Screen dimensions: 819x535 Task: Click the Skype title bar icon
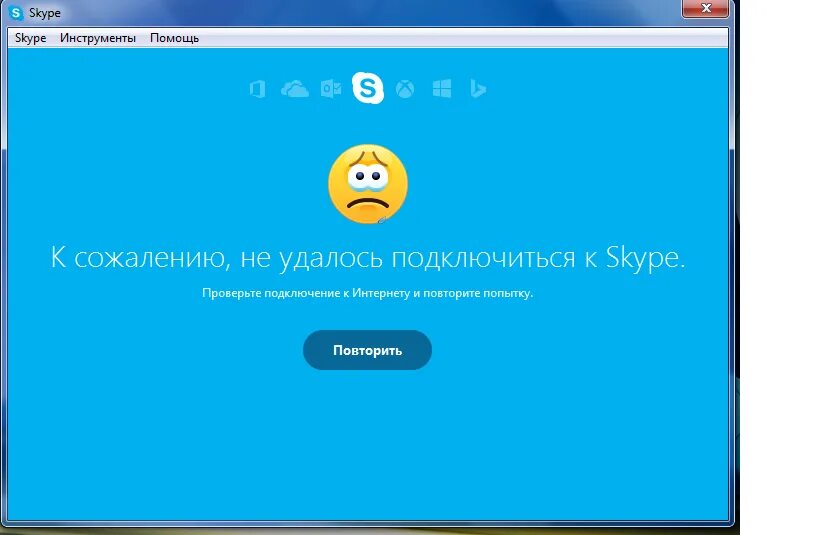tap(16, 13)
